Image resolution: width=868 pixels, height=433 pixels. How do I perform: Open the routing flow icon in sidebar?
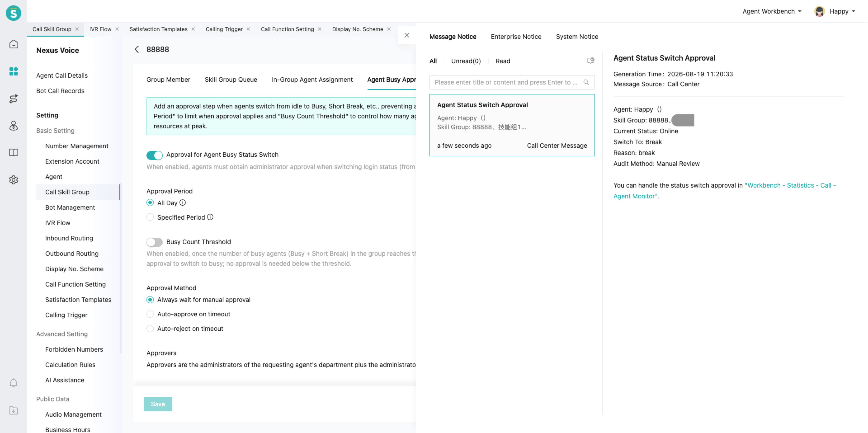(14, 98)
